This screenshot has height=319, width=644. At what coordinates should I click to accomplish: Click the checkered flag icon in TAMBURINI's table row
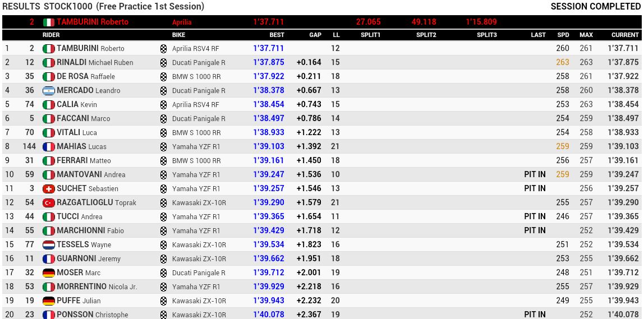[x=163, y=49]
